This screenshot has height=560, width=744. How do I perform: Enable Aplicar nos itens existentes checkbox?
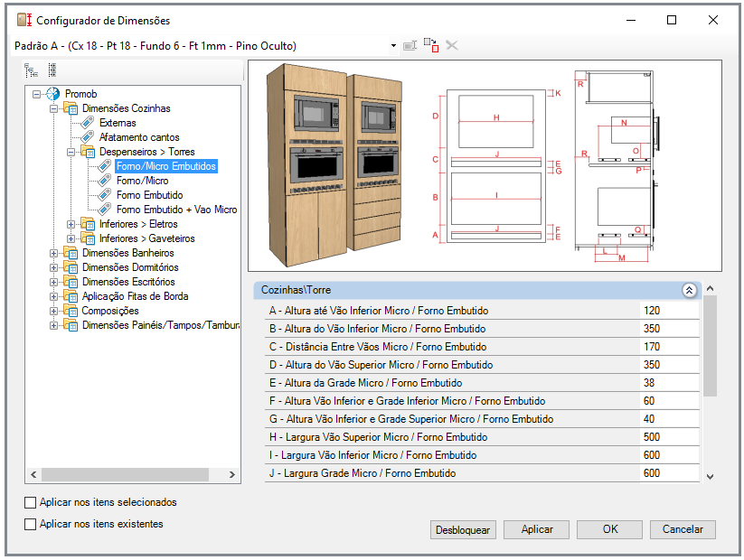pos(30,525)
